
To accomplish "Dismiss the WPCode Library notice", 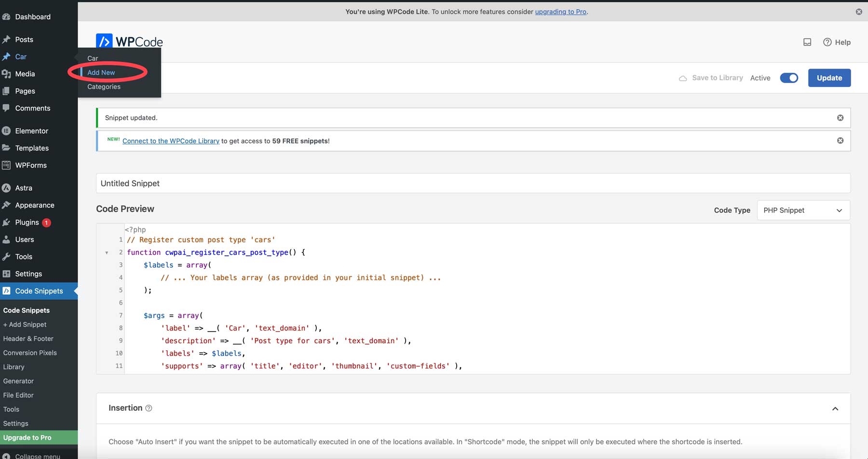I will pyautogui.click(x=840, y=141).
